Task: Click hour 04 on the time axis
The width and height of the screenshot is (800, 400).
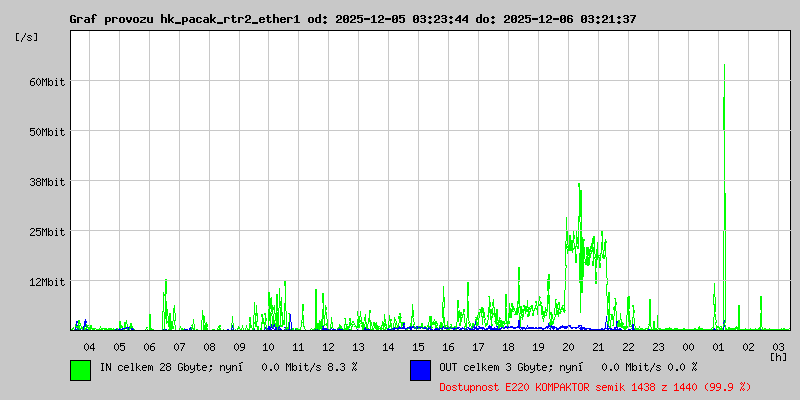Action: click(x=89, y=346)
